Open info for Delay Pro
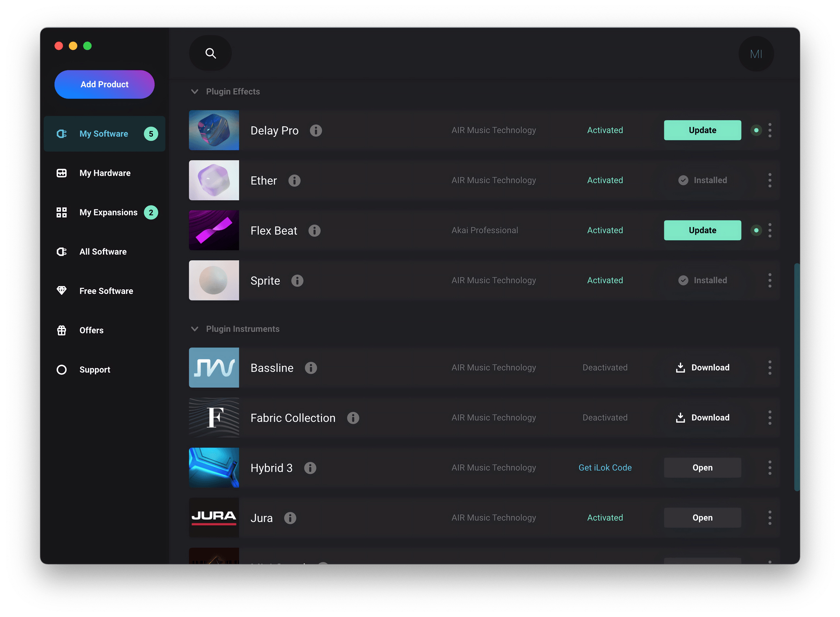The width and height of the screenshot is (840, 617). [316, 131]
